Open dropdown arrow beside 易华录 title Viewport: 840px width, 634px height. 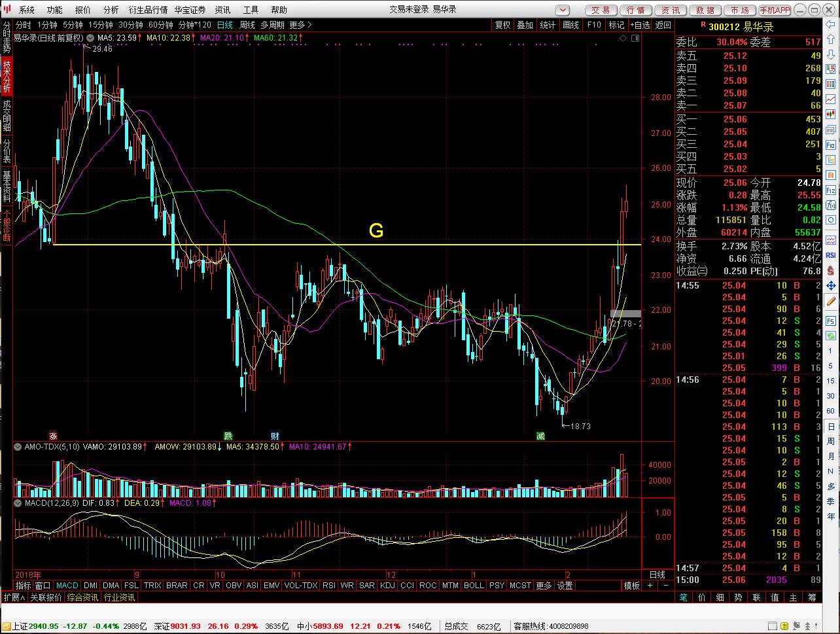pyautogui.click(x=91, y=38)
